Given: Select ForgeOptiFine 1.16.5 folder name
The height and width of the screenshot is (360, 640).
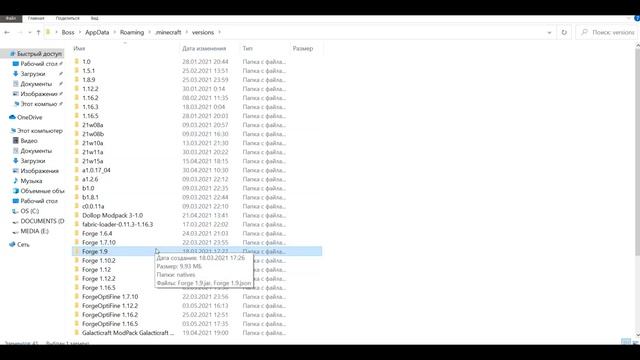Looking at the screenshot, I should [110, 324].
